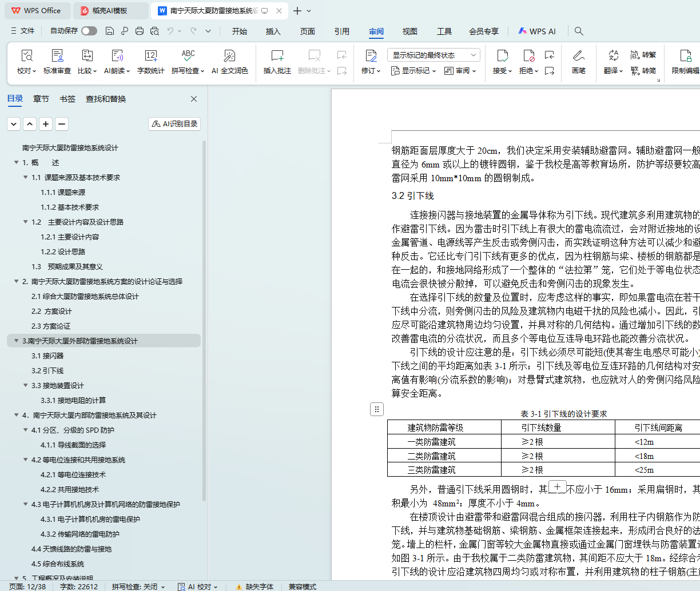Switch to the 视图 ribbon tab

point(409,31)
